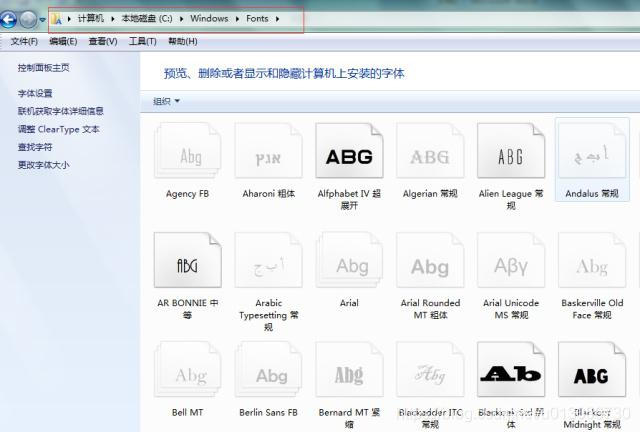Viewport: 640px width, 432px height.
Task: Click the Algerian 常规 name label
Action: [430, 194]
